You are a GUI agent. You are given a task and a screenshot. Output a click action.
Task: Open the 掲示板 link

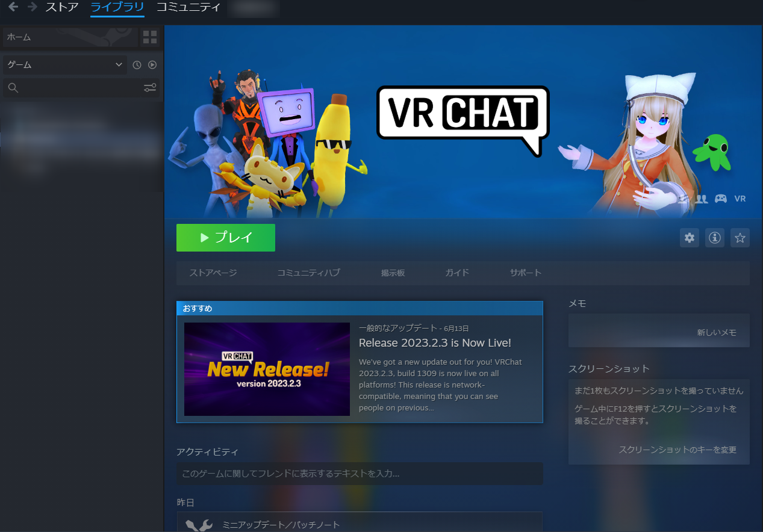(x=393, y=273)
